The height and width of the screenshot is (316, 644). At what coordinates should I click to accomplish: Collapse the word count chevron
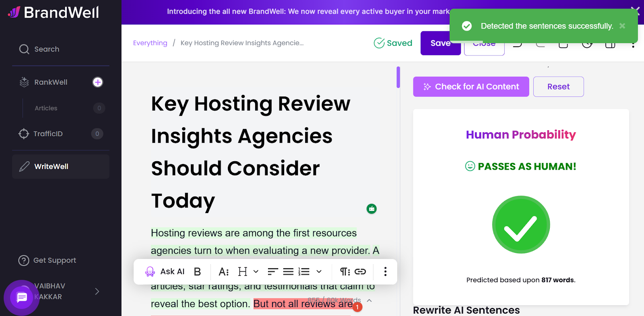tap(369, 300)
